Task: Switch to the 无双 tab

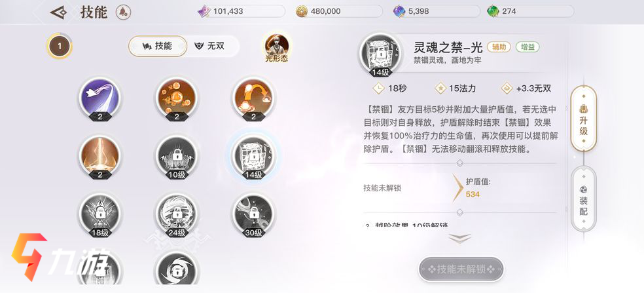Action: (x=210, y=46)
